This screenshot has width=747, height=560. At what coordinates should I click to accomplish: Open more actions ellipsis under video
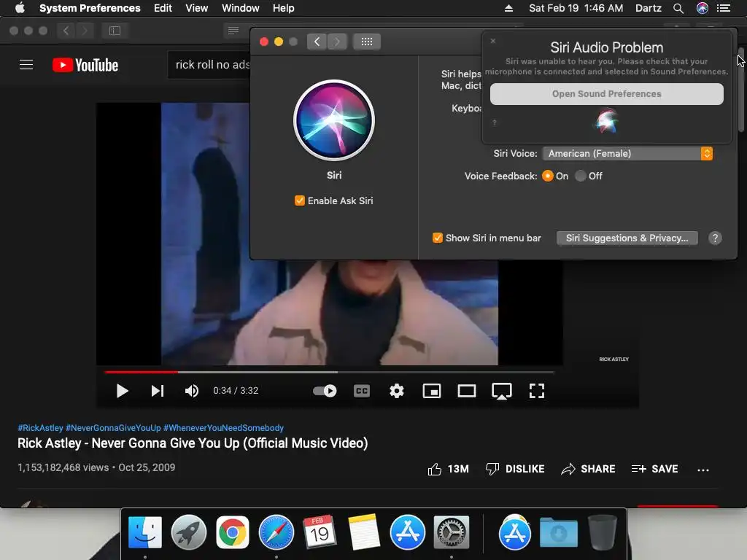pos(703,470)
